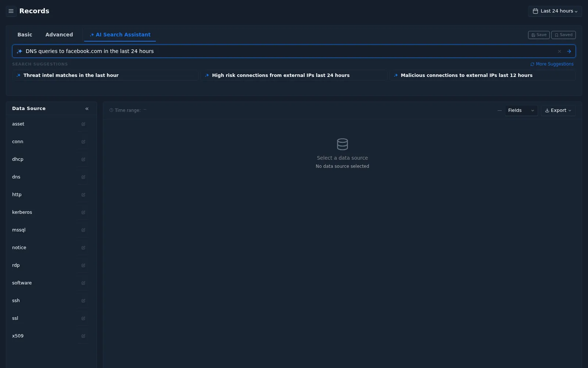Open edit icon for ssl data source

[x=83, y=319]
